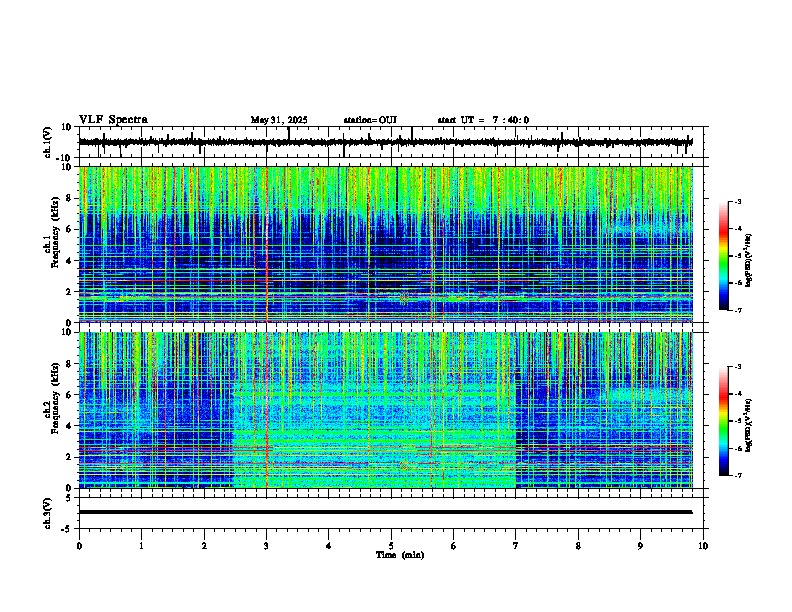The image size is (792, 612).
Task: Click the ch.3 flat voltage trace line
Action: (x=385, y=512)
